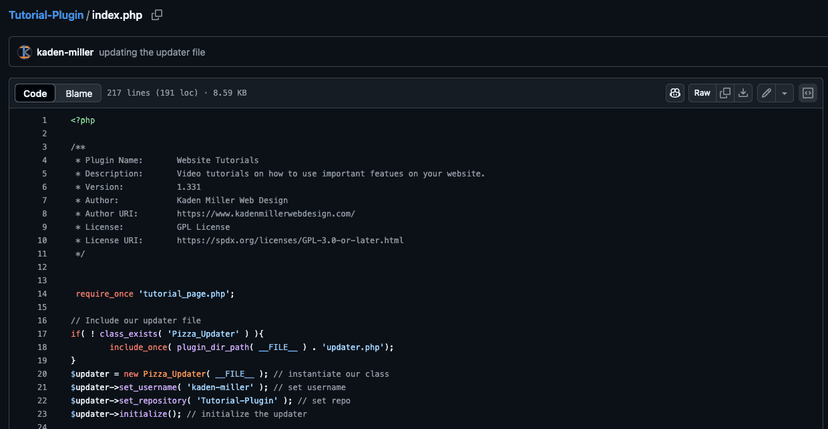
Task: Click 'set_repository' method call
Action: (153, 401)
